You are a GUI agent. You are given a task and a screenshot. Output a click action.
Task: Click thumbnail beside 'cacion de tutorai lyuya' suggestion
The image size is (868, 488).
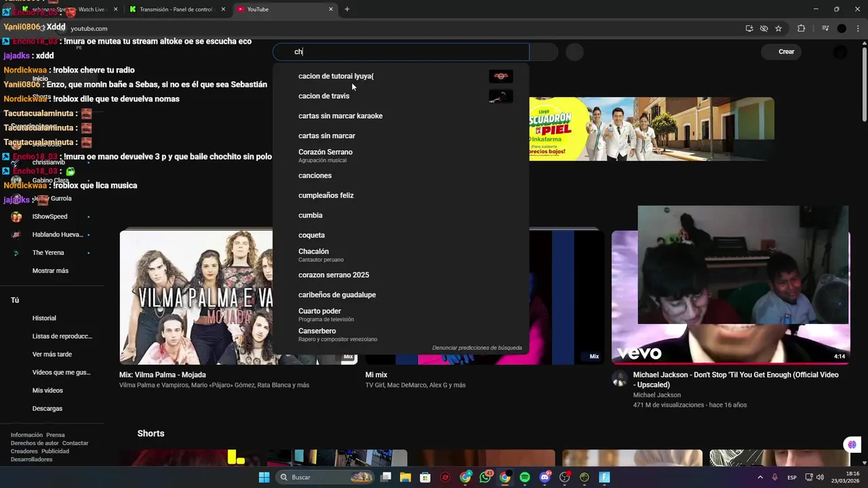point(500,76)
